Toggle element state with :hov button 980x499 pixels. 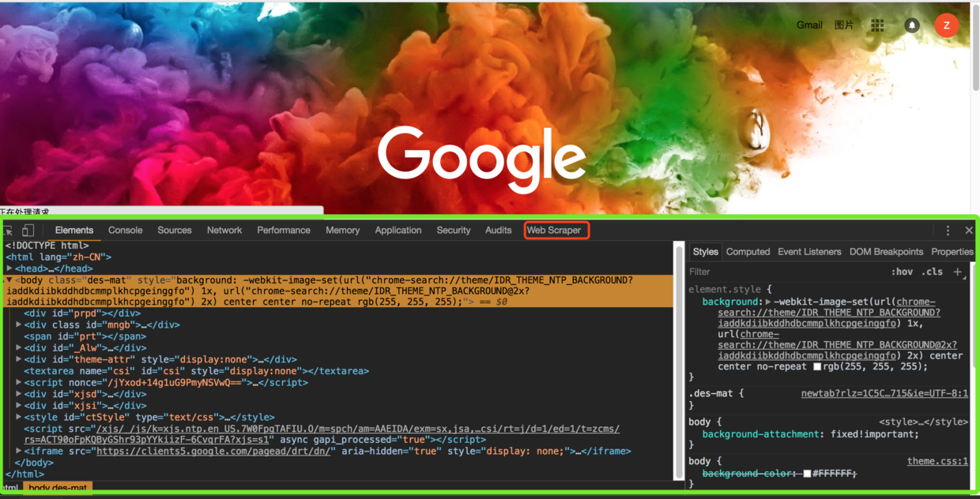(x=902, y=272)
